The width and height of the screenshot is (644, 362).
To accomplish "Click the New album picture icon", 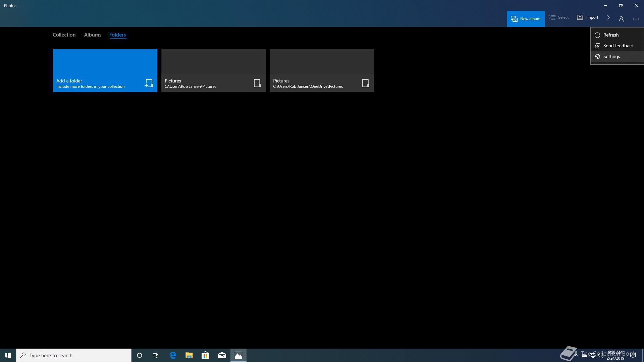I will point(514,19).
